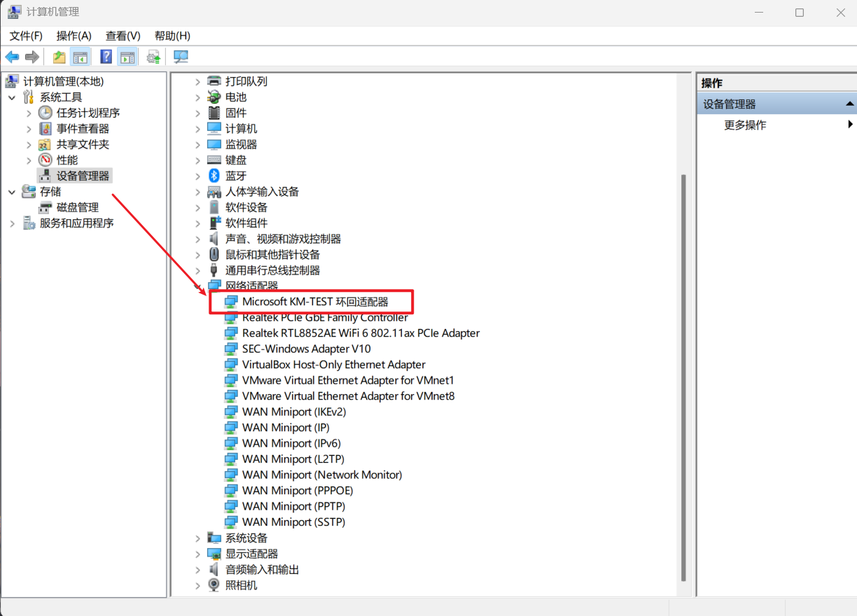Screen dimensions: 857x616
Task: Expand the 事件查看器 node
Action: [x=29, y=129]
